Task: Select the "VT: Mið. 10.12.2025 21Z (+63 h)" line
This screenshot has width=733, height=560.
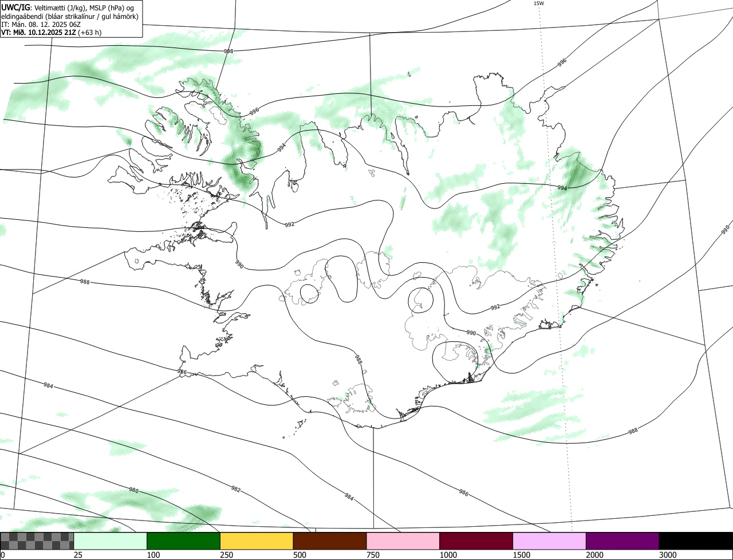Action: (x=52, y=32)
